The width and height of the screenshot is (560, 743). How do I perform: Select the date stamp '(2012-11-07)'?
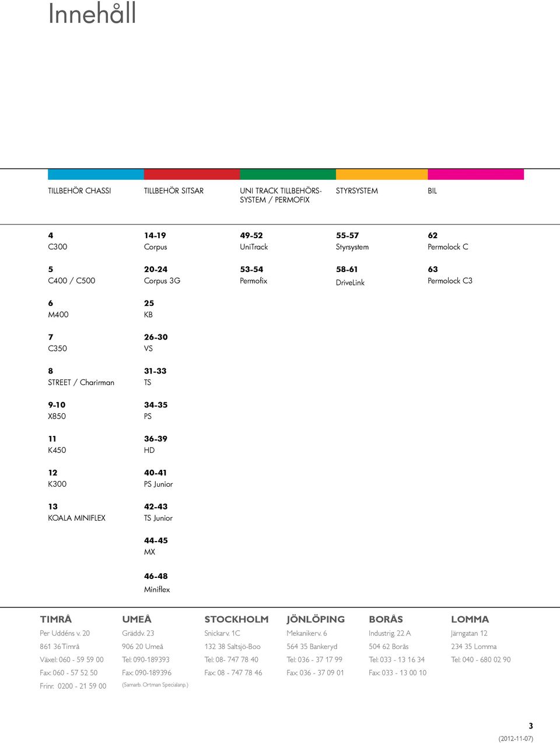tap(516, 739)
